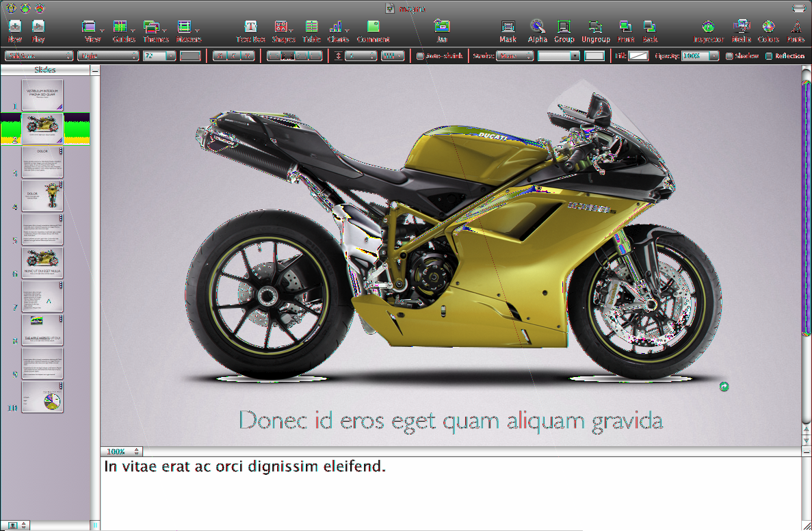Screen dimensions: 812x531
Task: Click the toolbox icon left of Mask
Action: point(442,31)
